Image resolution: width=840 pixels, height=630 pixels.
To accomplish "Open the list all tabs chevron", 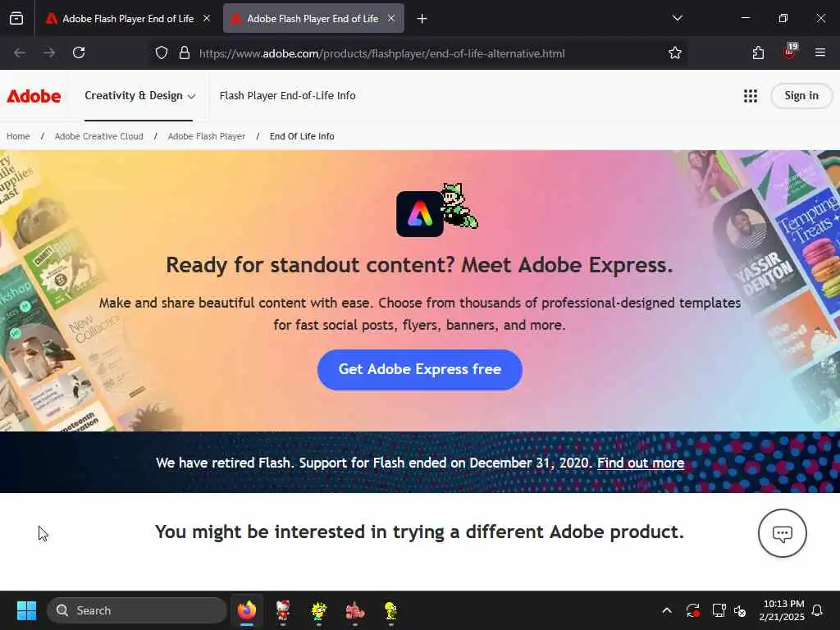I will click(677, 18).
